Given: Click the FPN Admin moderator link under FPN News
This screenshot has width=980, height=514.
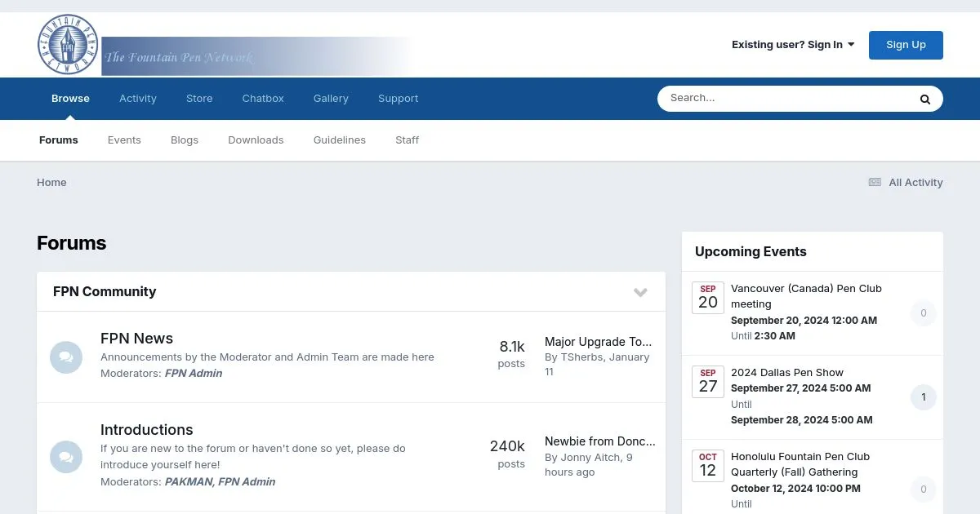Looking at the screenshot, I should tap(194, 374).
